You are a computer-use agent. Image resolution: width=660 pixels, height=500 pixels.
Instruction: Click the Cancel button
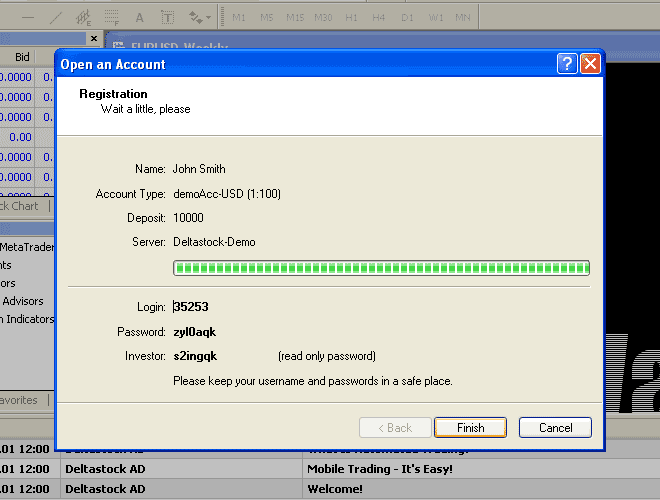[x=556, y=428]
